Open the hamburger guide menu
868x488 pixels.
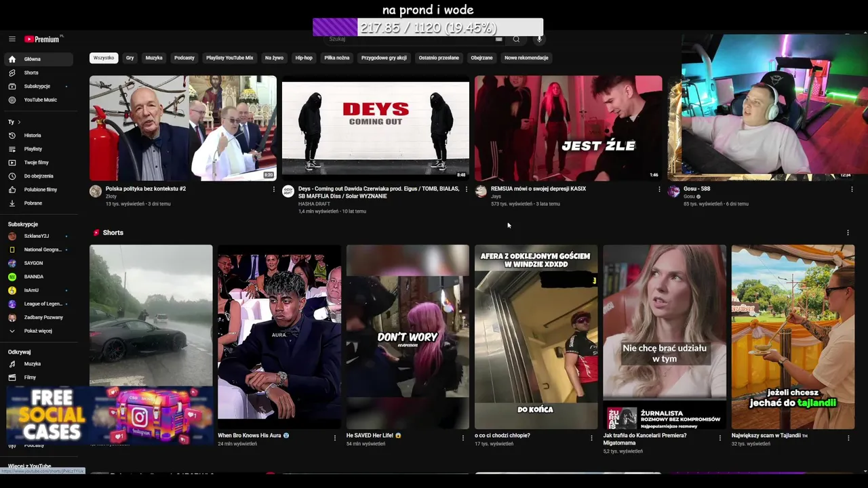[12, 39]
